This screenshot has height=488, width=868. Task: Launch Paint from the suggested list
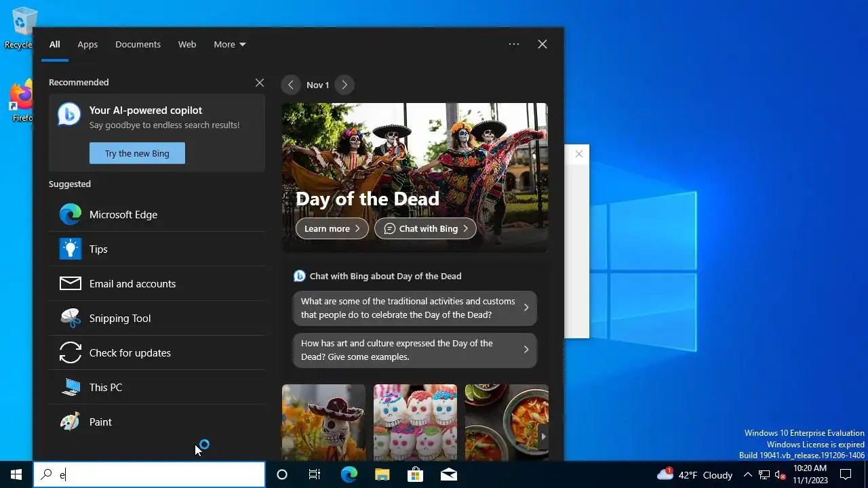point(157,422)
